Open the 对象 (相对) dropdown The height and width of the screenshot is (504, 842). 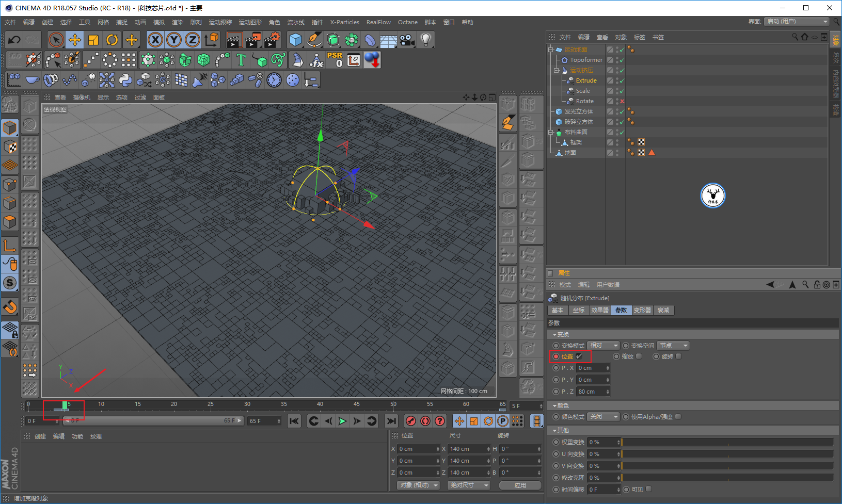click(x=418, y=485)
